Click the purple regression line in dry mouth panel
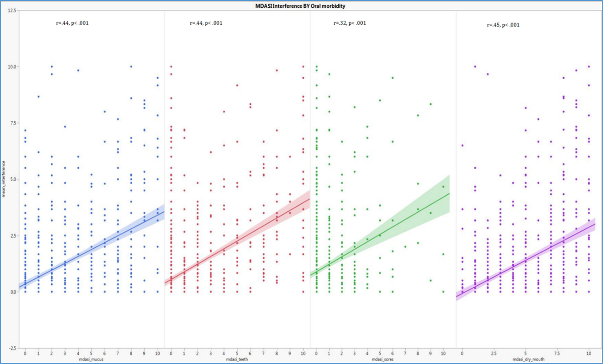603x364 pixels. tap(526, 260)
